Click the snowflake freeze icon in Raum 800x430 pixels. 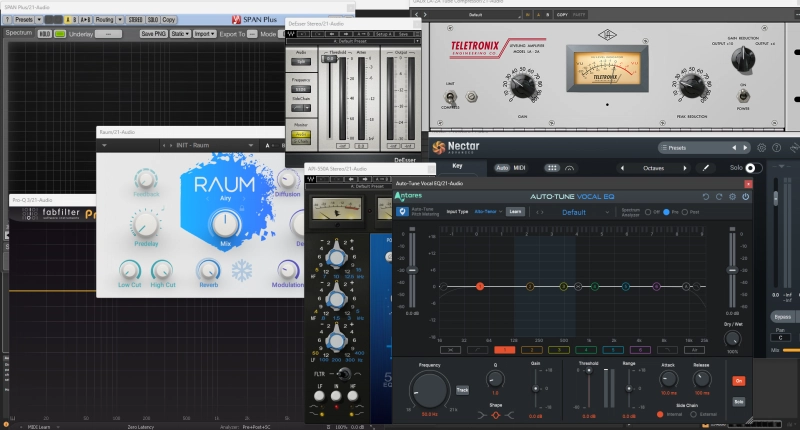242,272
